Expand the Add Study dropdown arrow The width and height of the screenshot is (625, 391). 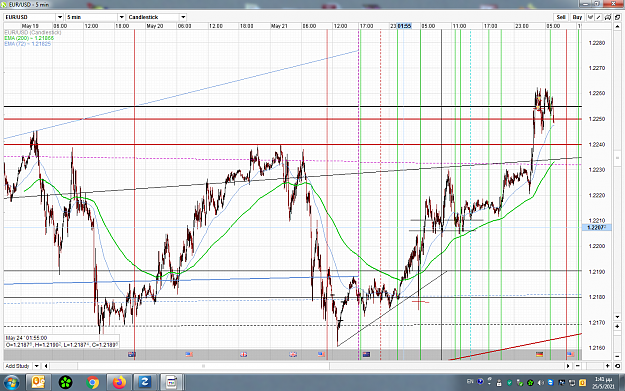click(x=37, y=365)
